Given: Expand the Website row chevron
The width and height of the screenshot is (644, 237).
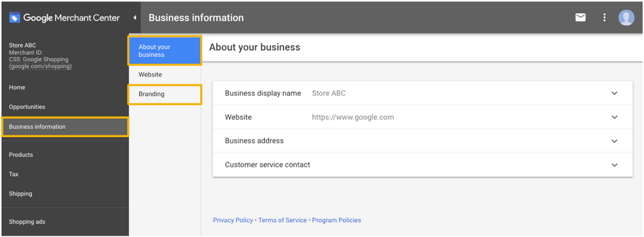Looking at the screenshot, I should click(x=614, y=117).
